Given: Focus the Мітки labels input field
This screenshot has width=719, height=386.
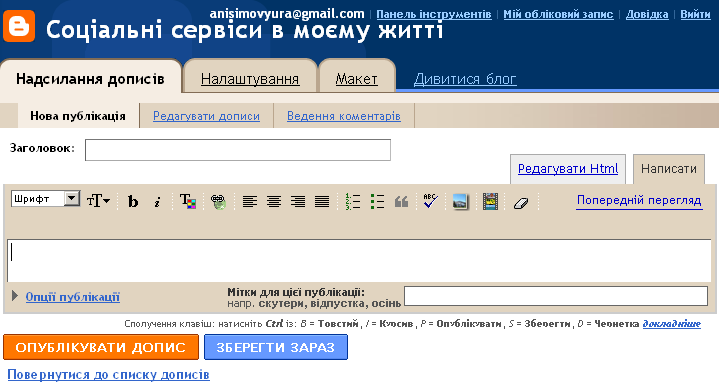Looking at the screenshot, I should pos(556,296).
